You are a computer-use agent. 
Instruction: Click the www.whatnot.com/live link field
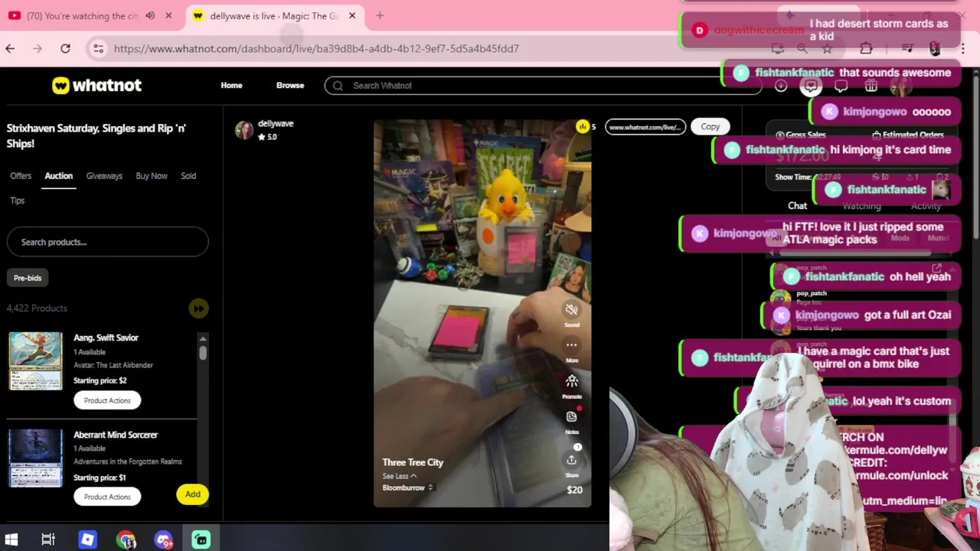(645, 127)
